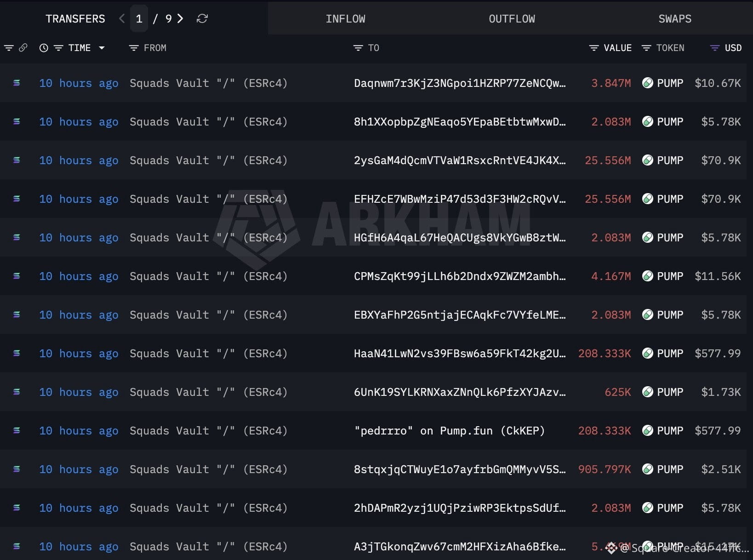Click PUMP token icon in HaaN41LwN2 row
This screenshot has width=753, height=560.
pyautogui.click(x=648, y=353)
